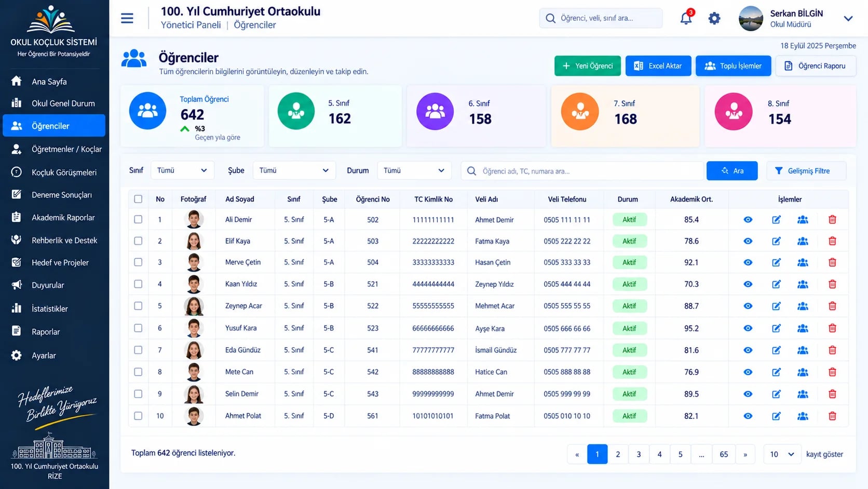Focus the top header search field
The width and height of the screenshot is (868, 489).
(x=601, y=18)
